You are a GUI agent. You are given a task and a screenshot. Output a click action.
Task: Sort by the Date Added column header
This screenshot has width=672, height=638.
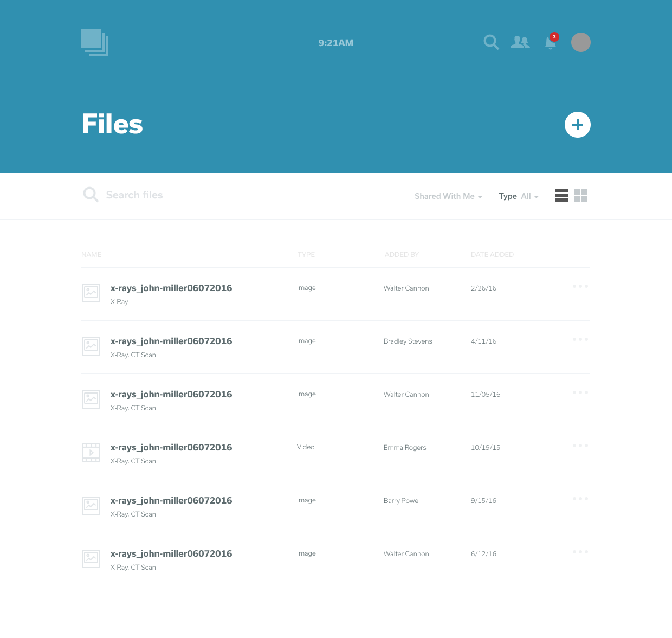coord(492,255)
